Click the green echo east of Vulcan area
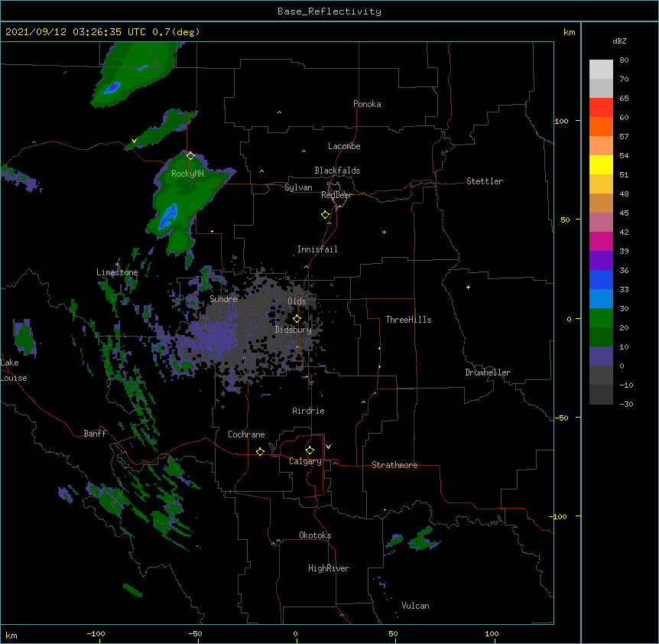 coord(424,539)
